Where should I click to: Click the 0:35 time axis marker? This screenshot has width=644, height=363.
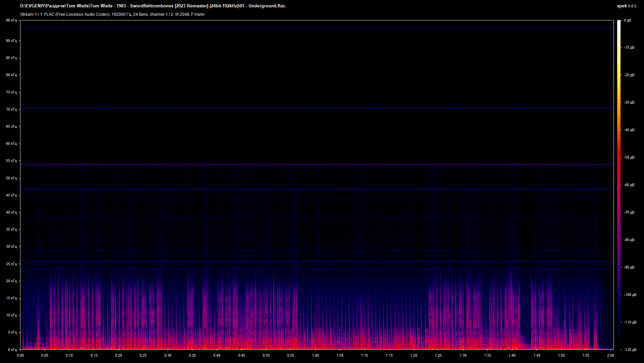coord(192,356)
